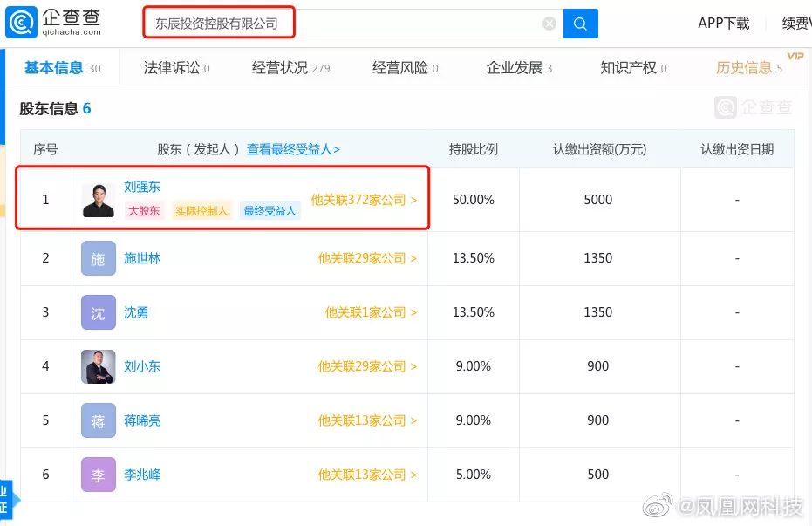Open shareholder 蒋晞亮's name link

tap(142, 420)
